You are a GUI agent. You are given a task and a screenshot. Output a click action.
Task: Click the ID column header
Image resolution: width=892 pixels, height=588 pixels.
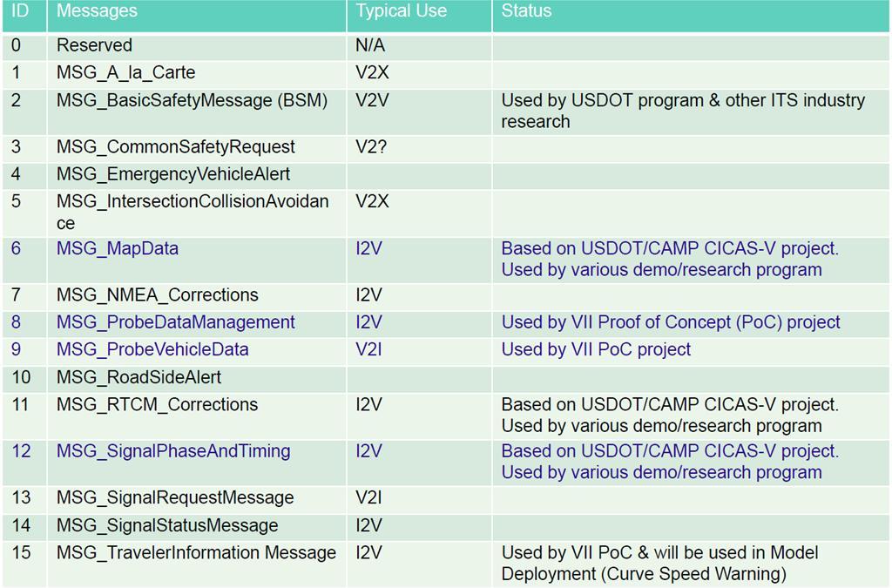[24, 16]
